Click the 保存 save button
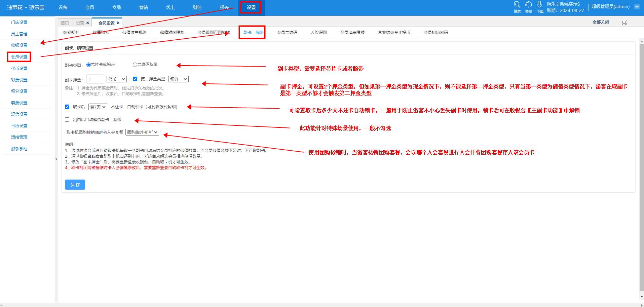Image resolution: width=644 pixels, height=307 pixels. point(75,185)
